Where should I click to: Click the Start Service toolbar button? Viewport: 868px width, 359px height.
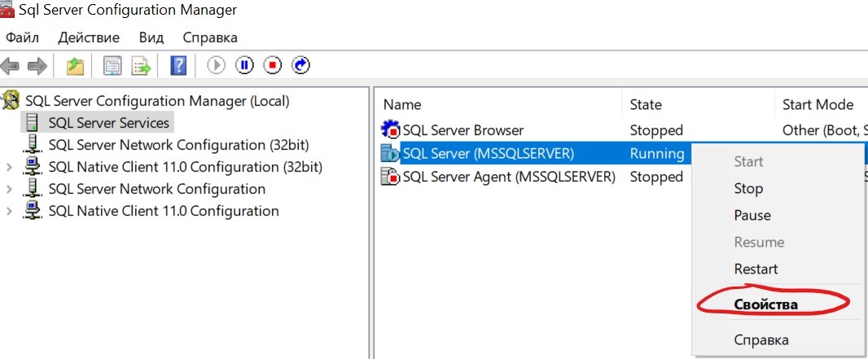(217, 66)
